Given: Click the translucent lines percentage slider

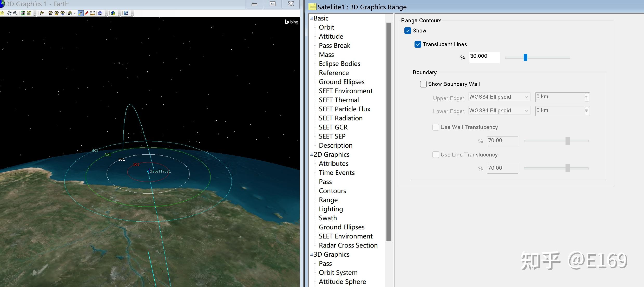Looking at the screenshot, I should 525,57.
